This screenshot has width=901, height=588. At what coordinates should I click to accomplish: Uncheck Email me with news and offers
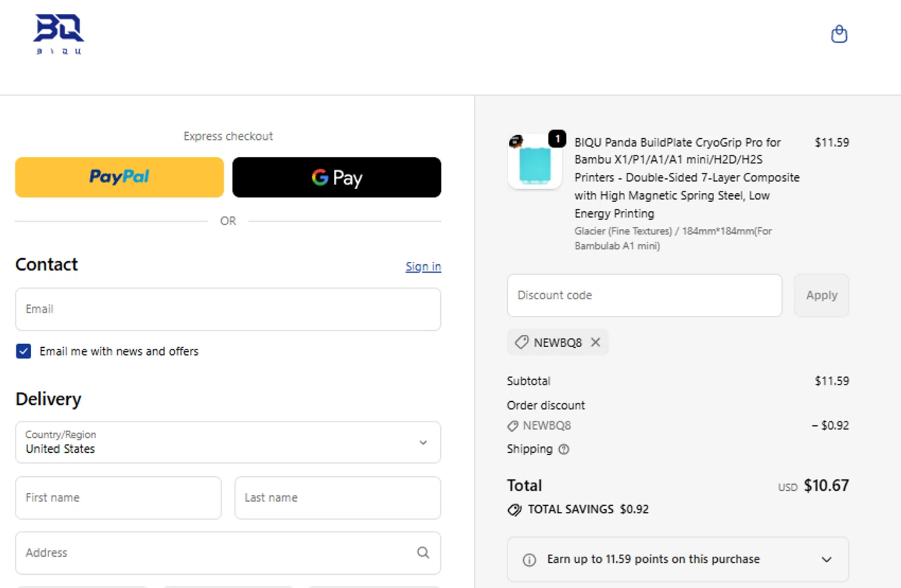click(x=23, y=351)
